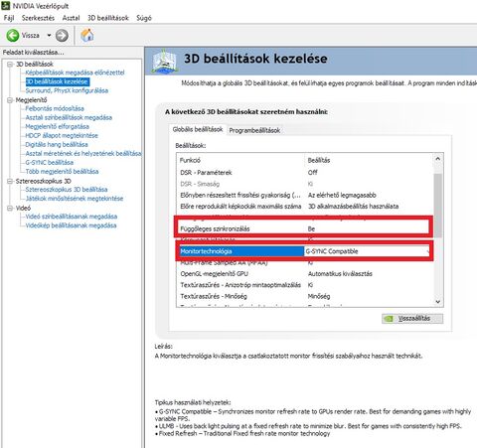The width and height of the screenshot is (477, 448).
Task: Open Megjelenítő elforgatása
Action: (x=58, y=126)
